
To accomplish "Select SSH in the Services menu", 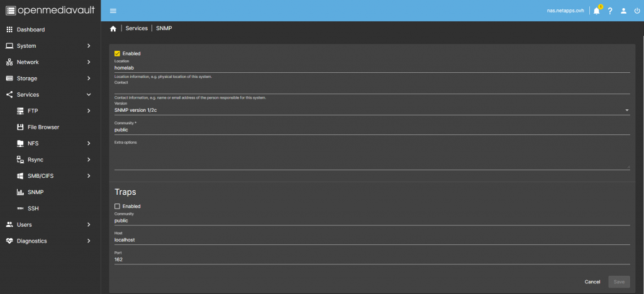I will (x=33, y=209).
